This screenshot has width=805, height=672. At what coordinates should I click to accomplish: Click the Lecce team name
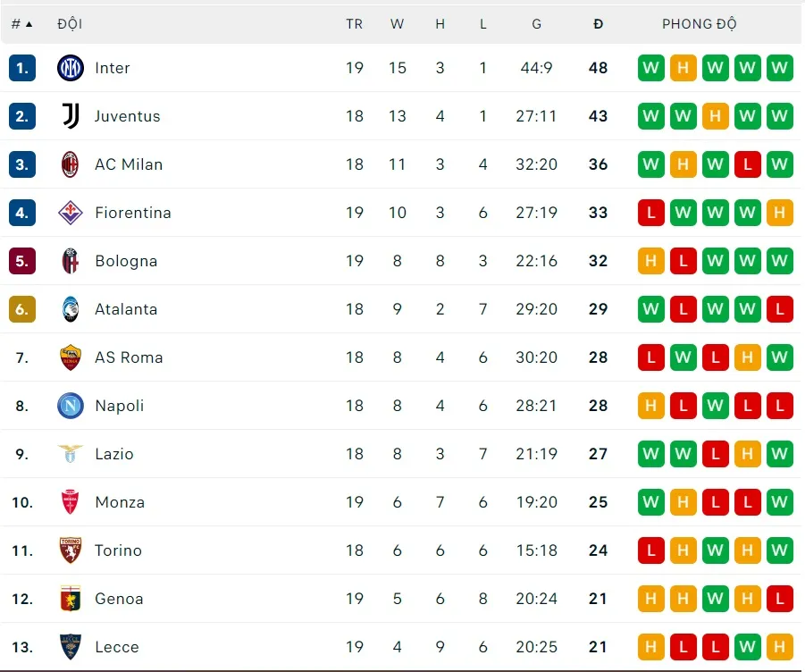coord(117,647)
